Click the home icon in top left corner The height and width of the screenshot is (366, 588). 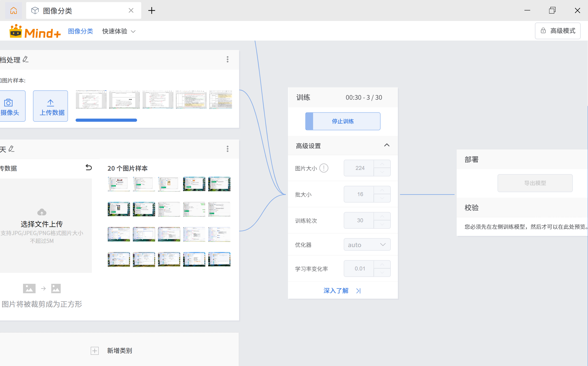pos(13,10)
